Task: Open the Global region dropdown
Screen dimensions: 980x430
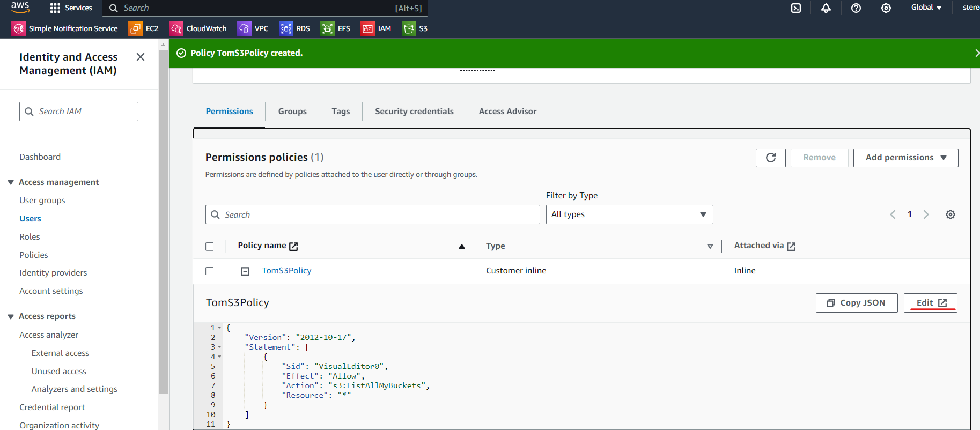Action: click(926, 8)
